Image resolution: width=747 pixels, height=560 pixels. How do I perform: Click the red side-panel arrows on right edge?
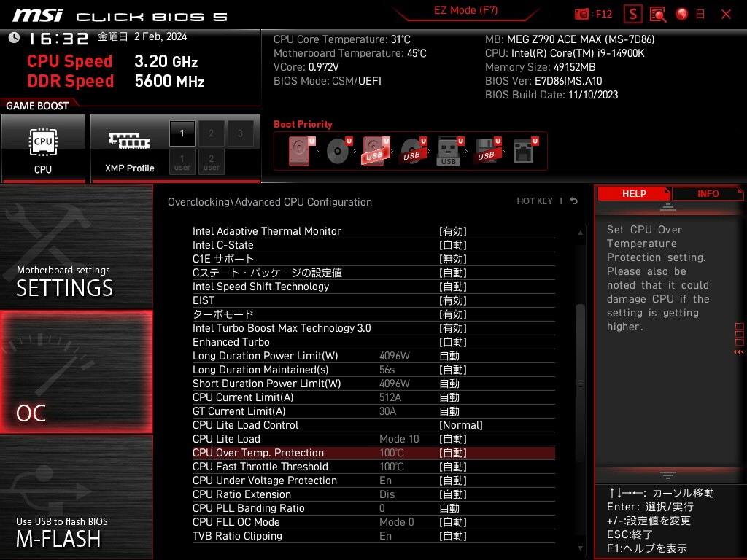coord(739,352)
